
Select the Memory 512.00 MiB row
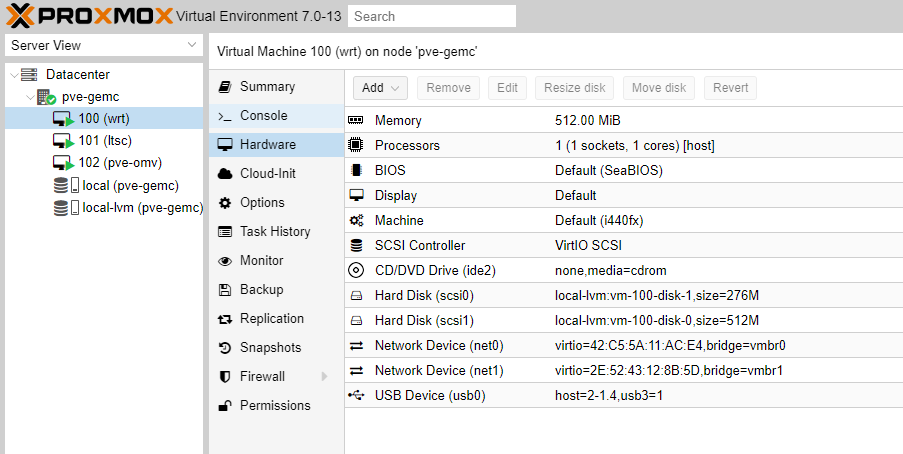(624, 120)
